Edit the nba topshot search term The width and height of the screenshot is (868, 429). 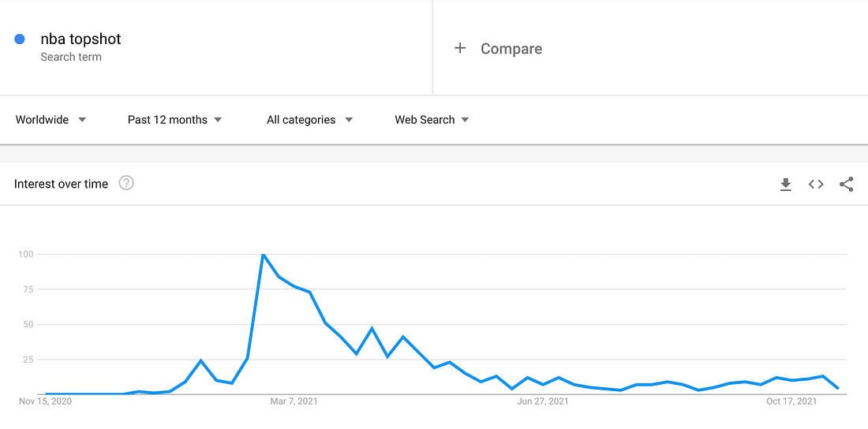[x=80, y=39]
